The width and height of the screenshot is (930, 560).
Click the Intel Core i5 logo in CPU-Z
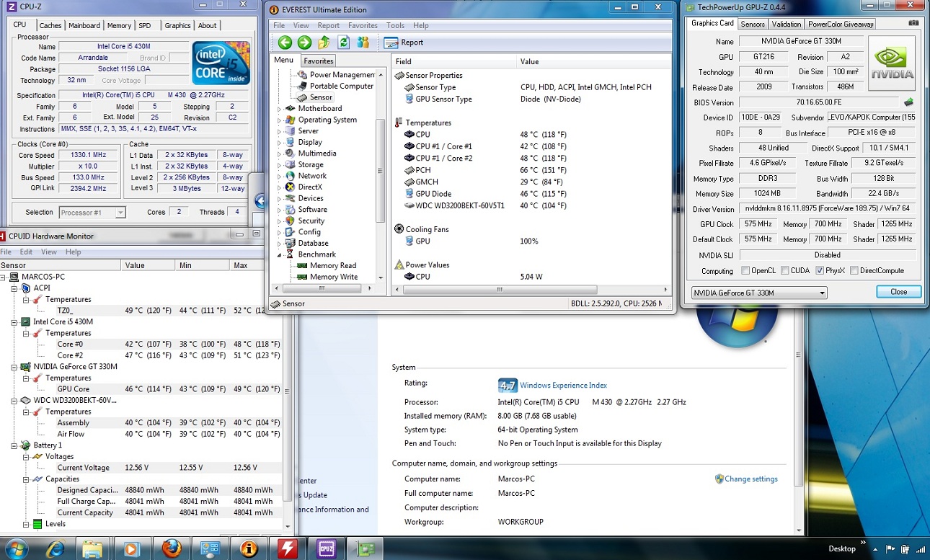(220, 63)
